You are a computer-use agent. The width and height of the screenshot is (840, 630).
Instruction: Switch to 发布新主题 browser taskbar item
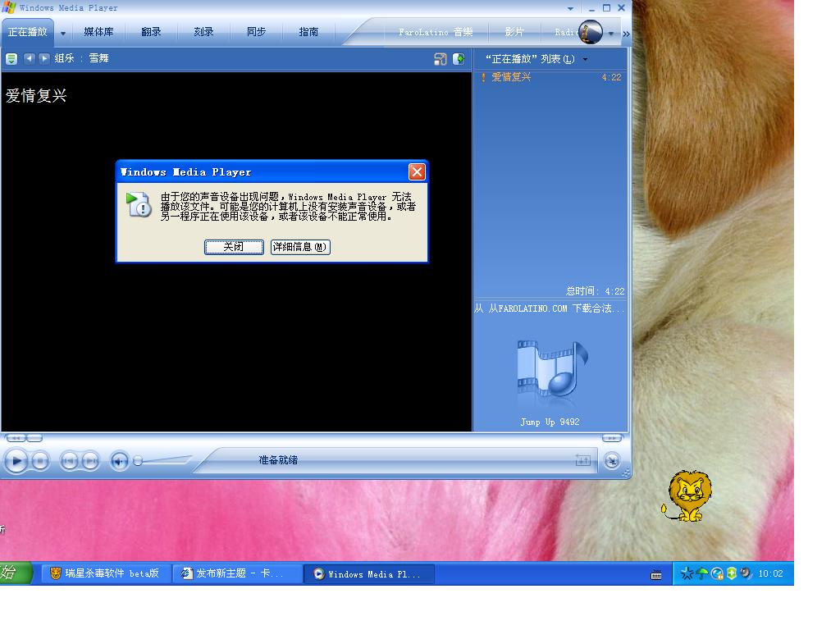(235, 573)
